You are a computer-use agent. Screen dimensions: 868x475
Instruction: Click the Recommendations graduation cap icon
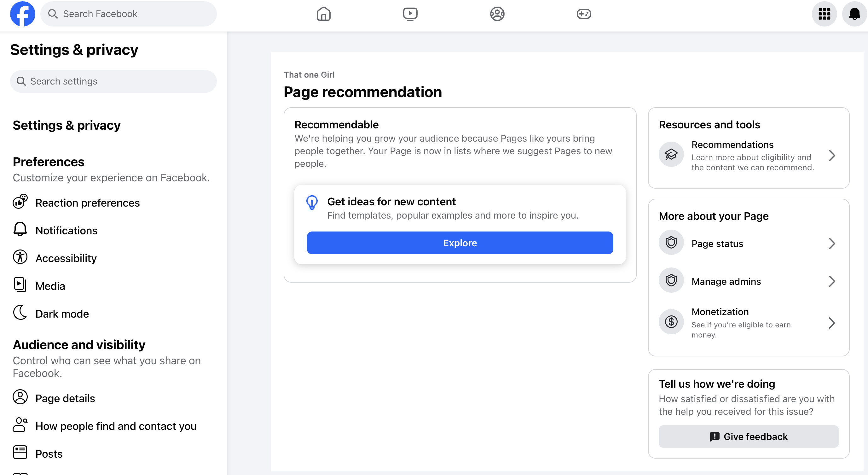click(671, 155)
